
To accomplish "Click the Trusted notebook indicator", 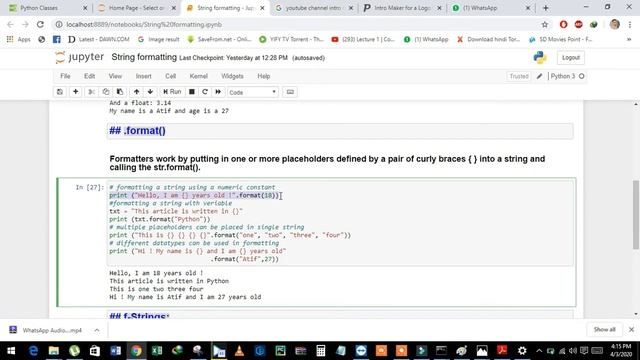I will pos(519,76).
